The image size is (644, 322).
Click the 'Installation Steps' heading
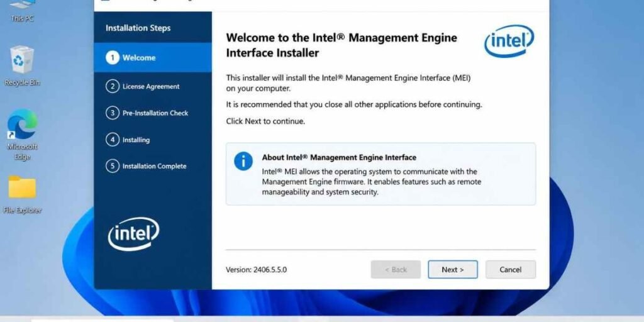(138, 28)
